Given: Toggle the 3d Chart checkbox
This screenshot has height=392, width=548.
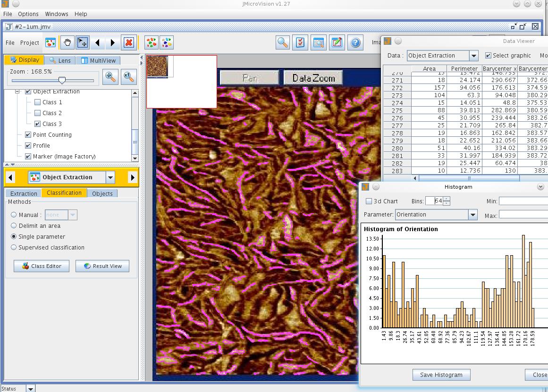Looking at the screenshot, I should 369,201.
